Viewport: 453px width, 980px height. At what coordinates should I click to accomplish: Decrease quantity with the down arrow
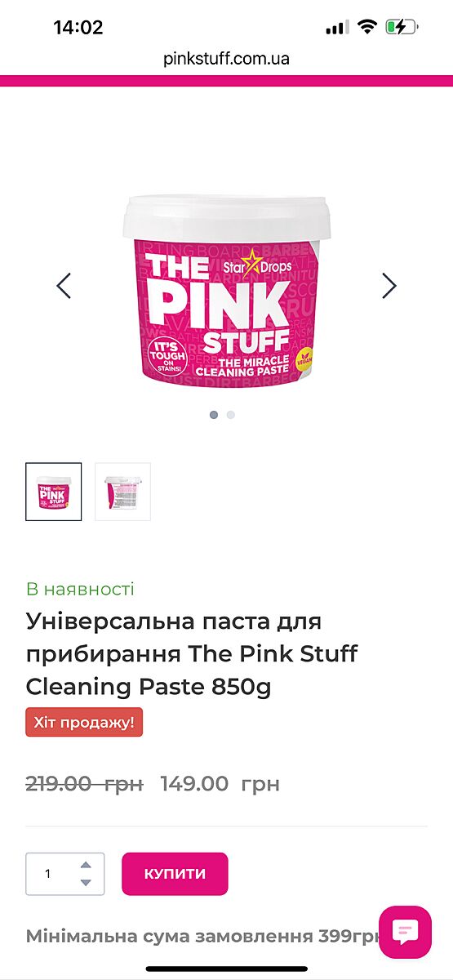pos(86,882)
